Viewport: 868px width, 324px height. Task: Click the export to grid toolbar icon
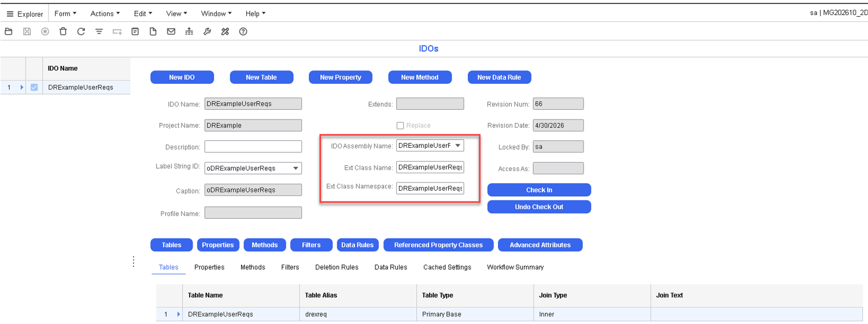pyautogui.click(x=189, y=32)
